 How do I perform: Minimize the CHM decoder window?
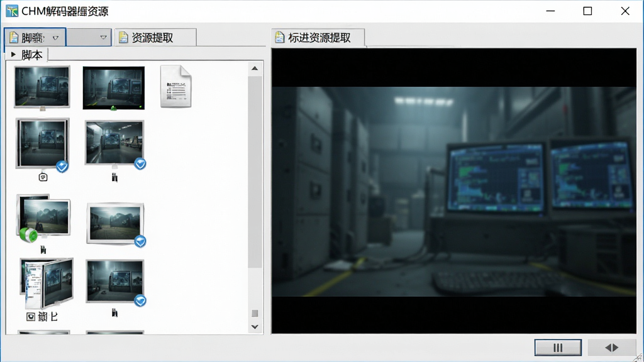point(550,11)
